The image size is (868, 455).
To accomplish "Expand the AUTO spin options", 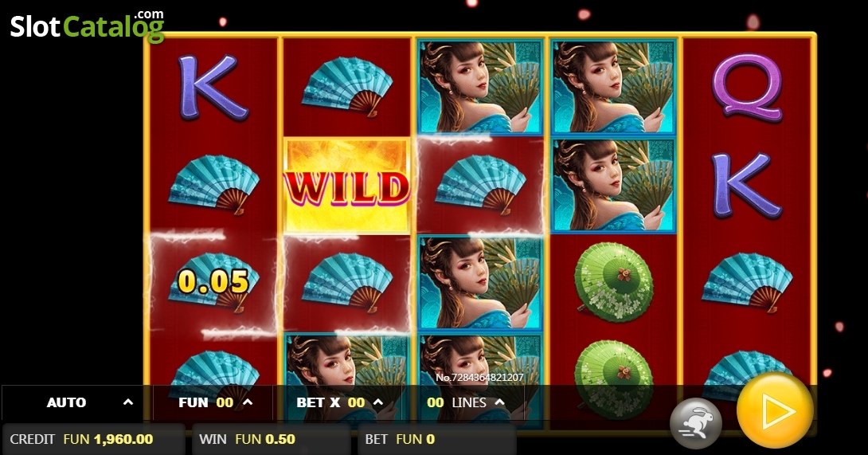I will point(76,403).
